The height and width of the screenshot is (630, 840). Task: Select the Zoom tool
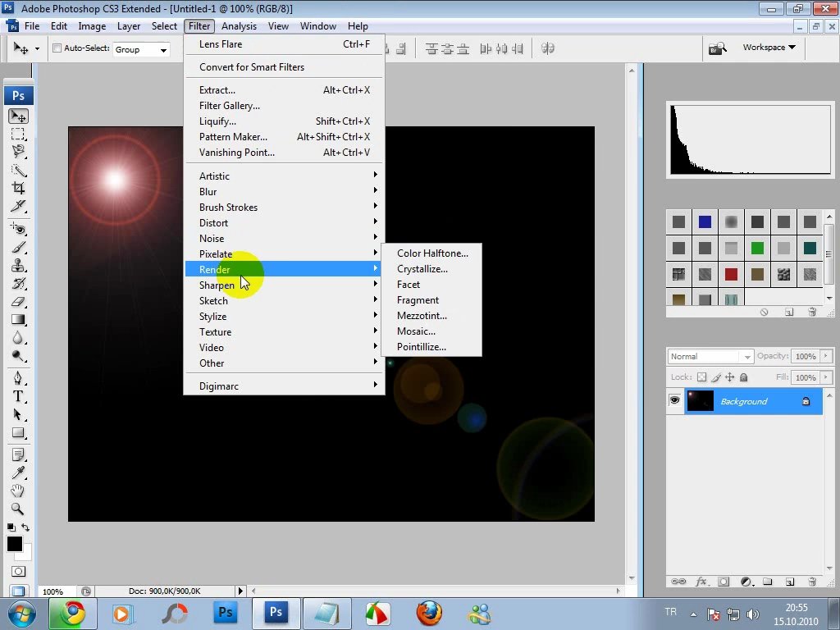tap(18, 509)
